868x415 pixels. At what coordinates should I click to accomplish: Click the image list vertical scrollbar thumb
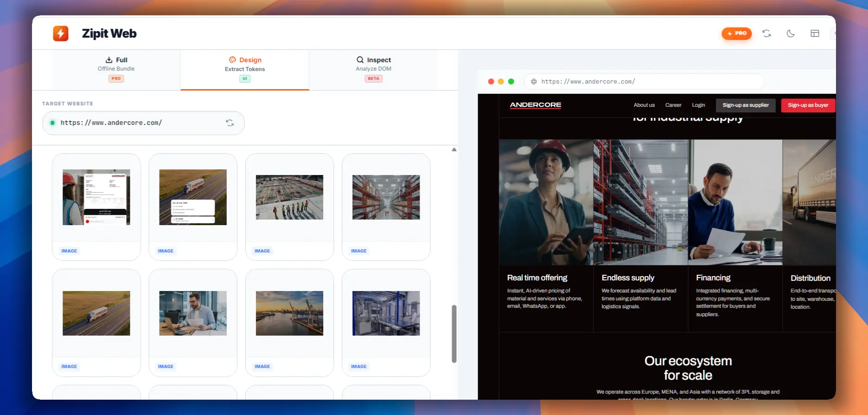pyautogui.click(x=454, y=333)
